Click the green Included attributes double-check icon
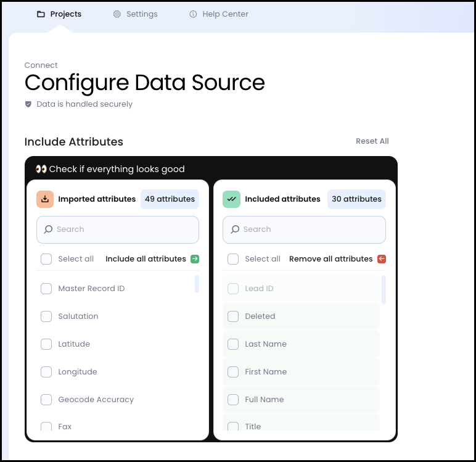Image resolution: width=476 pixels, height=462 pixels. pos(232,199)
